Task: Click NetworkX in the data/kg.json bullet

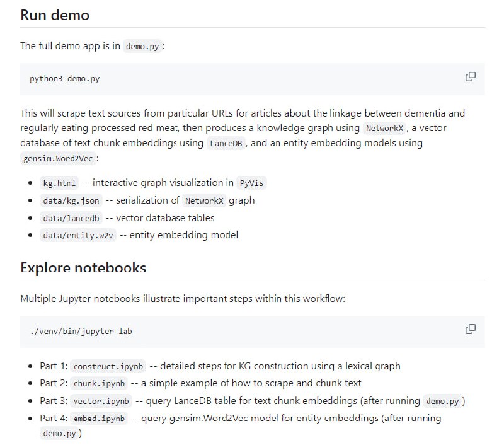Action: click(203, 201)
